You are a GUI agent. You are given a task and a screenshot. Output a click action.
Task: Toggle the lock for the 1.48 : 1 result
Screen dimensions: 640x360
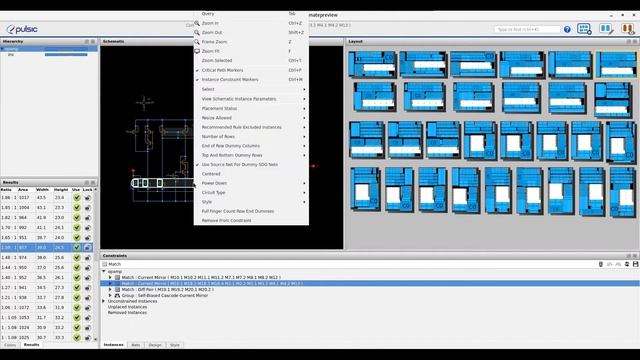click(x=87, y=258)
